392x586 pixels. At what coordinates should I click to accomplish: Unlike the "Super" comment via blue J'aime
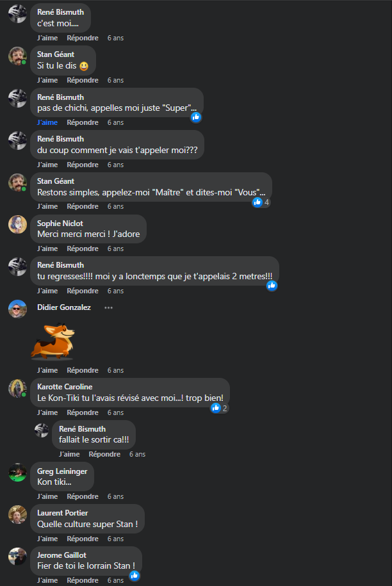pyautogui.click(x=47, y=122)
